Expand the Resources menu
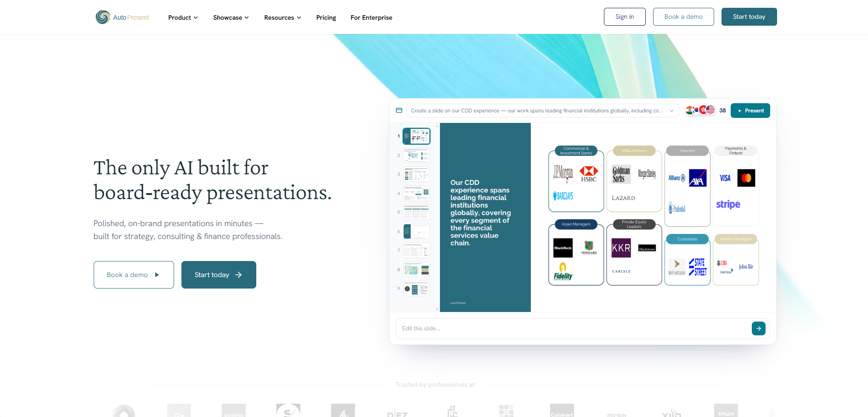This screenshot has width=868, height=417. click(282, 17)
